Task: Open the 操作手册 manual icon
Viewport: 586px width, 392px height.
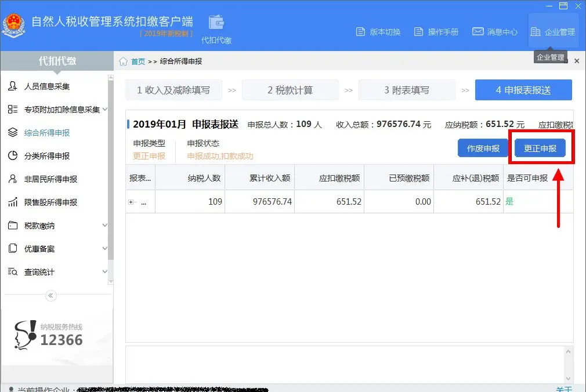Action: (418, 32)
